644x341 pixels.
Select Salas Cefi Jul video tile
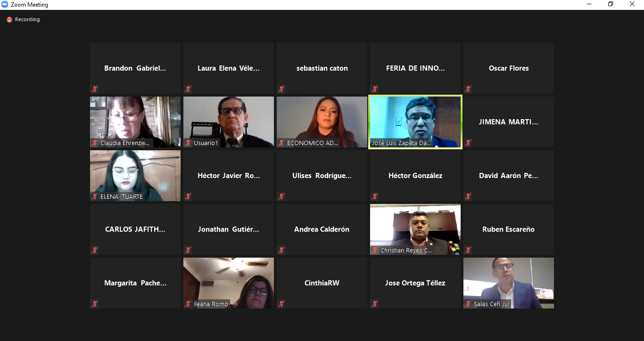coord(509,283)
